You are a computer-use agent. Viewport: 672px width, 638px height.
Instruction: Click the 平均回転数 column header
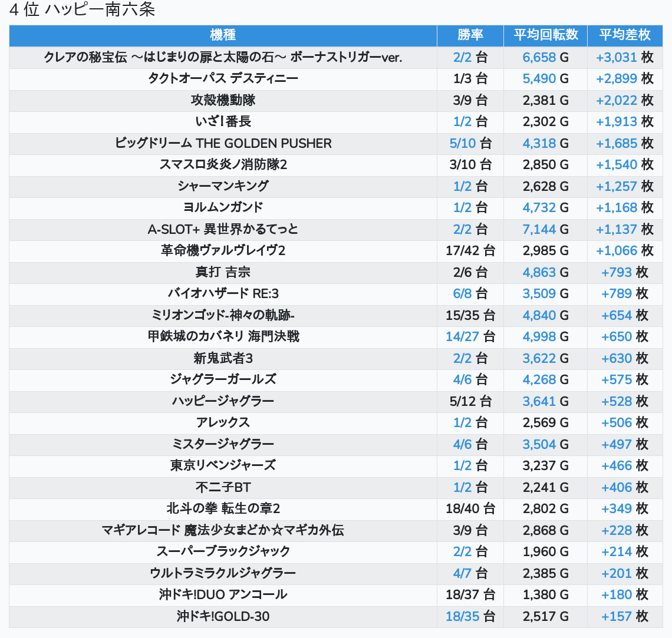[x=546, y=35]
